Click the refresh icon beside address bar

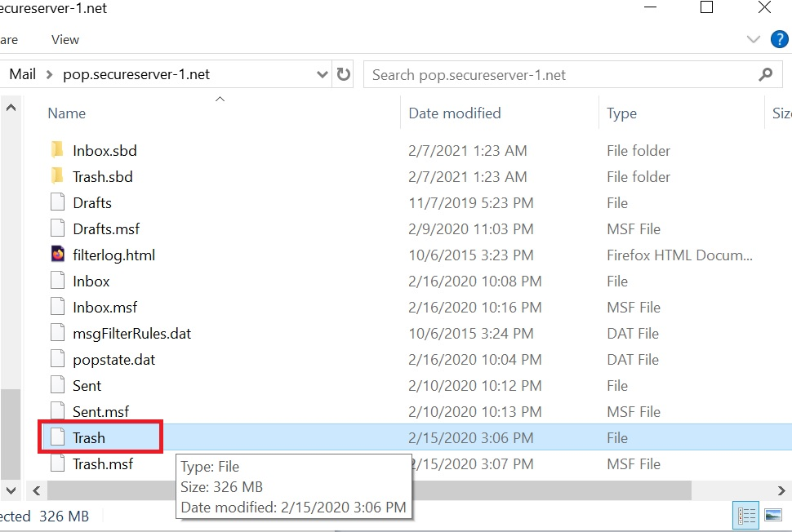[x=344, y=74]
